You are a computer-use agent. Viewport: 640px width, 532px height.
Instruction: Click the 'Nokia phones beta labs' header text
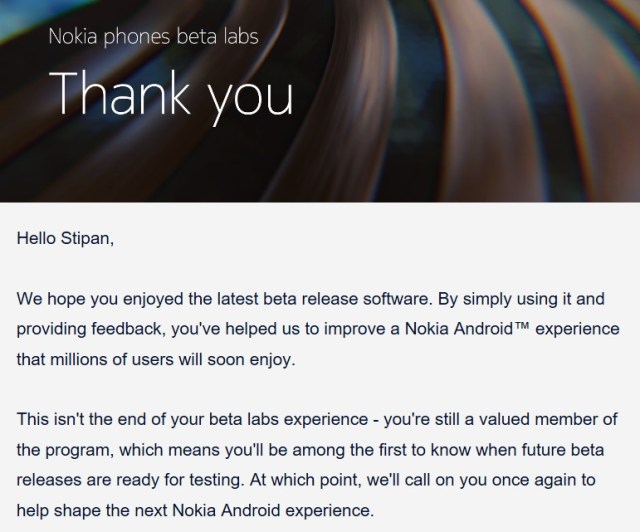pos(153,37)
